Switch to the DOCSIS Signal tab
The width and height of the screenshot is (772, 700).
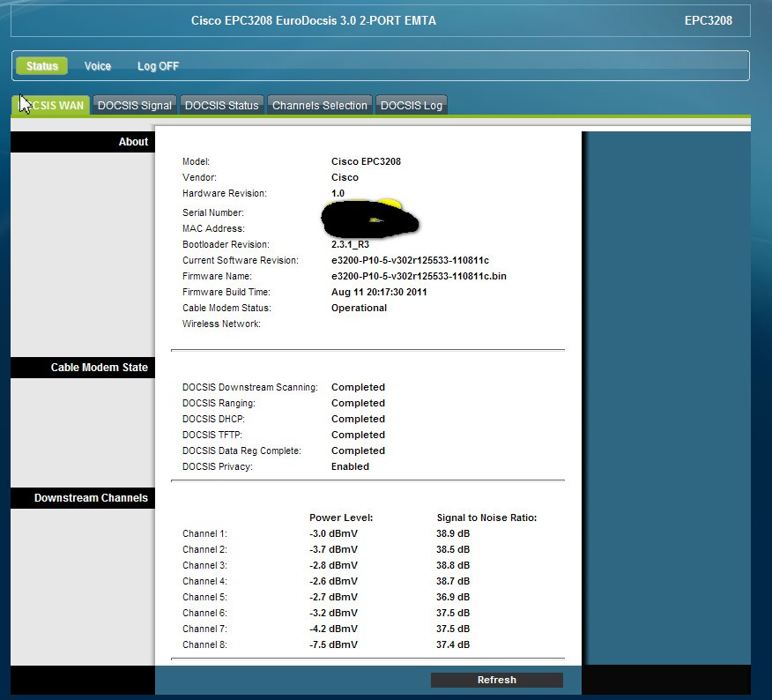pos(135,106)
